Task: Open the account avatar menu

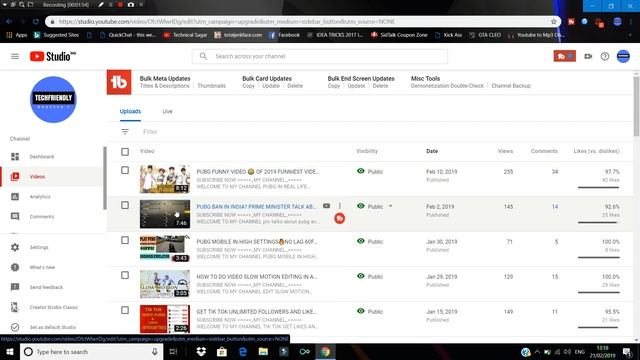Action: click(x=623, y=56)
